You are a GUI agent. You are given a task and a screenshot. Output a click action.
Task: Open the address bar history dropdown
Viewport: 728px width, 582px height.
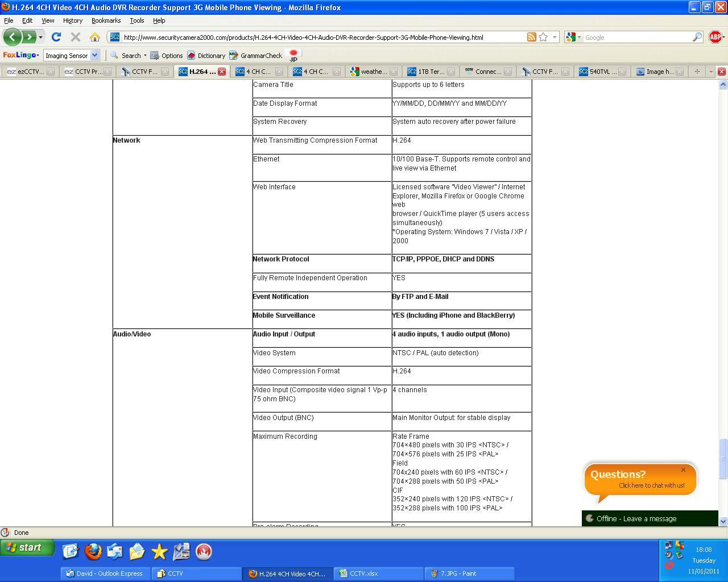tap(555, 37)
